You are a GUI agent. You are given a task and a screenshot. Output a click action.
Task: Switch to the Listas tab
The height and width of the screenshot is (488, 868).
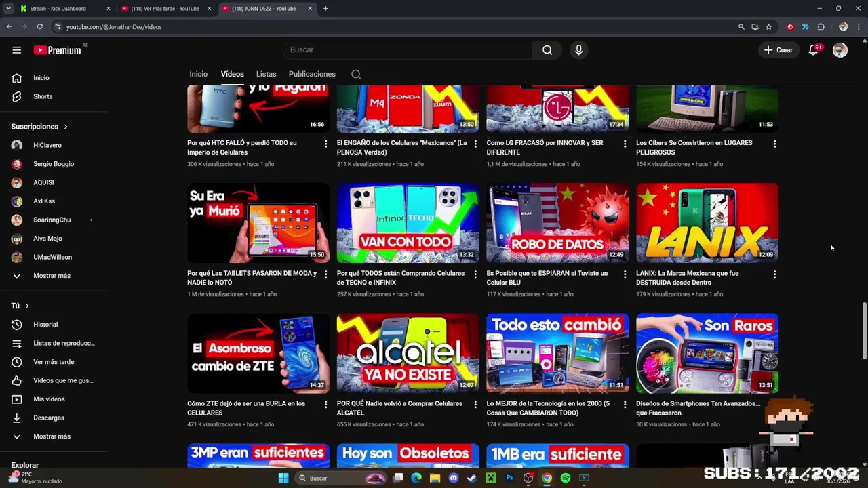click(x=266, y=74)
